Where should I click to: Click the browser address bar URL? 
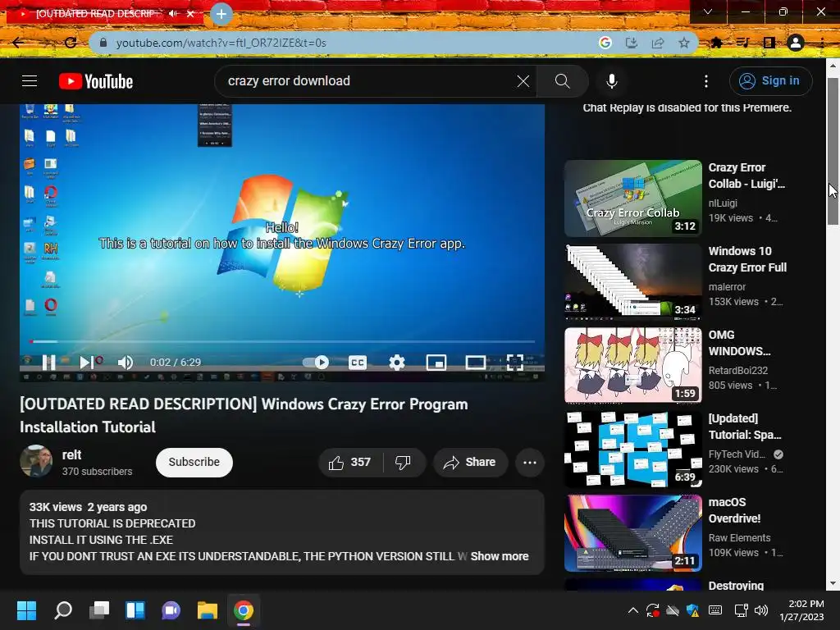pyautogui.click(x=221, y=43)
